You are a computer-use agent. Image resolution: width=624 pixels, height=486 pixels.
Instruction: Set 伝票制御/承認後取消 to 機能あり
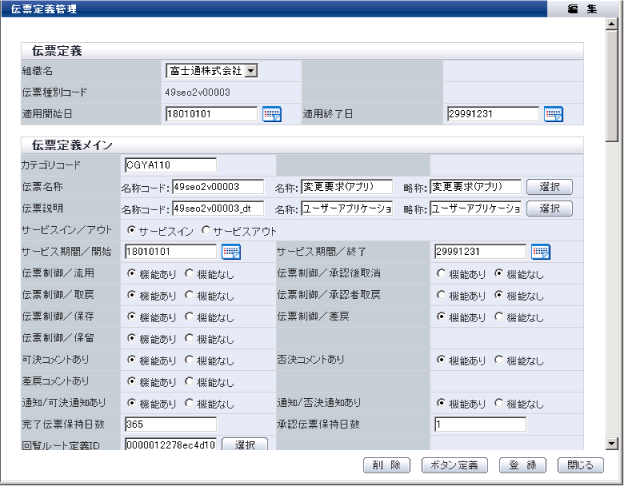point(442,272)
